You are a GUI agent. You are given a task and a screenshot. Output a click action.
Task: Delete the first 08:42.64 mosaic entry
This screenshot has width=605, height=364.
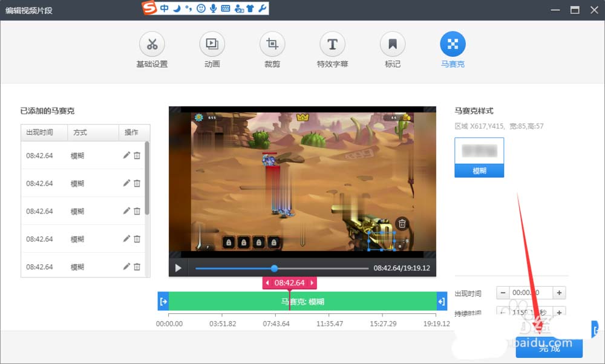click(137, 155)
